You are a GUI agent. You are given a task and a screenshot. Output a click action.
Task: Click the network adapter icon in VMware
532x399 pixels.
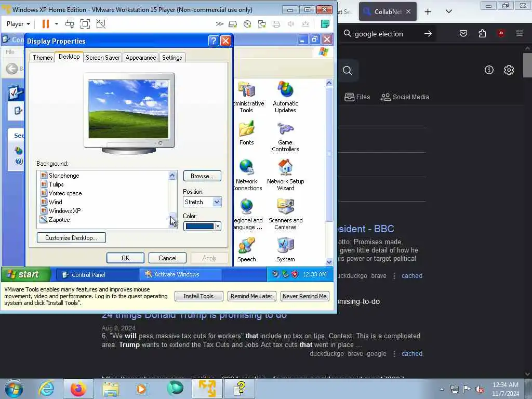[x=262, y=24]
